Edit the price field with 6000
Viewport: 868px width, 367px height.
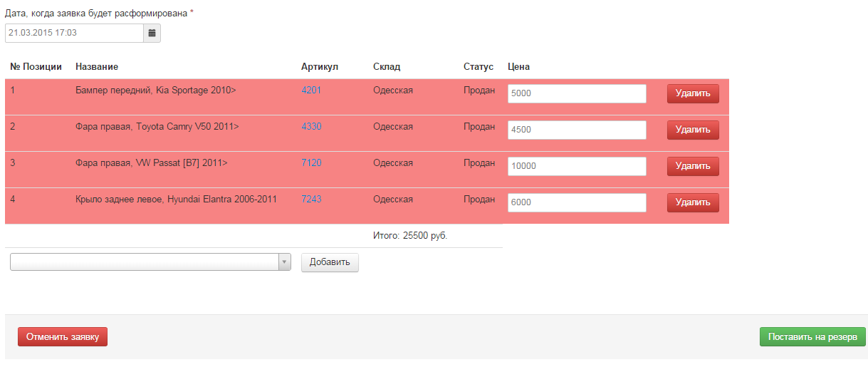(x=577, y=202)
